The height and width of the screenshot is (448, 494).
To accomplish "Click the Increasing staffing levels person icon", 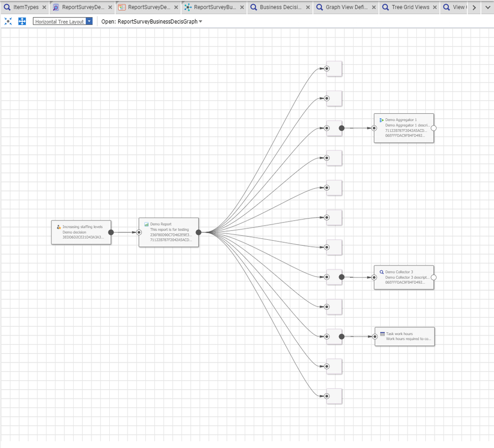I will coord(59,227).
